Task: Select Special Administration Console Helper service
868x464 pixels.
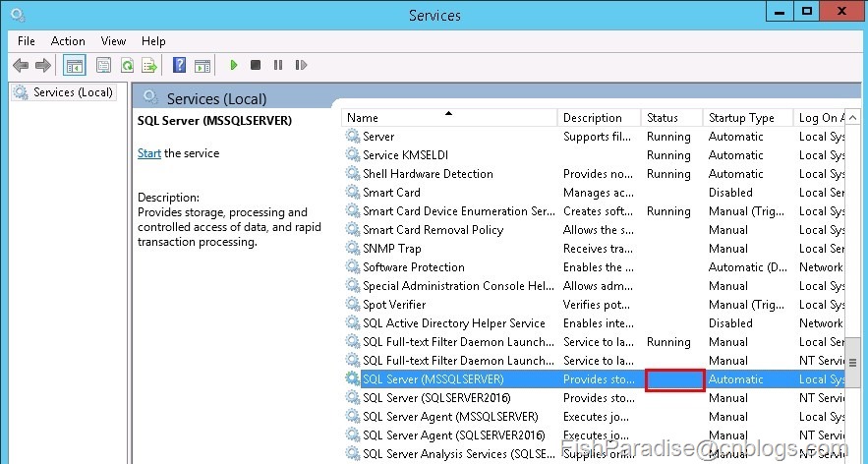Action: [x=458, y=286]
